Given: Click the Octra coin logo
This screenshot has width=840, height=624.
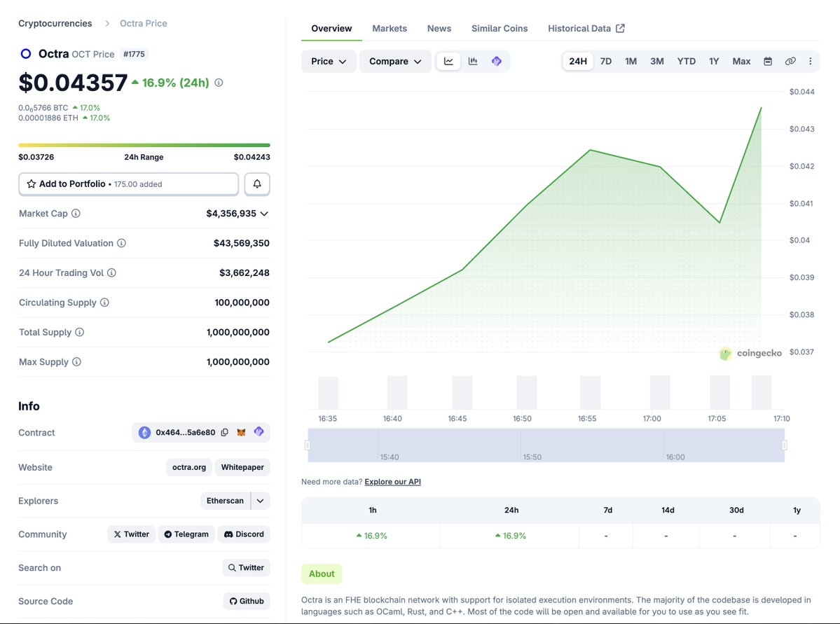Looking at the screenshot, I should click(x=26, y=53).
